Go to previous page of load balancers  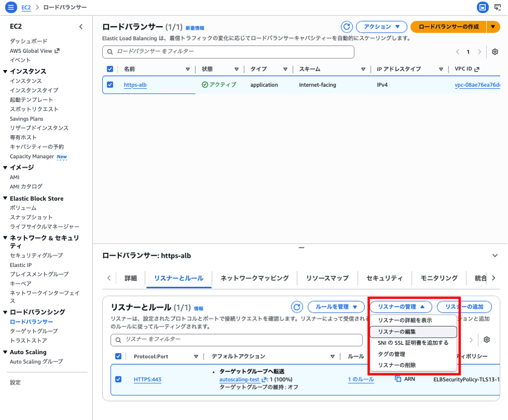pos(457,51)
